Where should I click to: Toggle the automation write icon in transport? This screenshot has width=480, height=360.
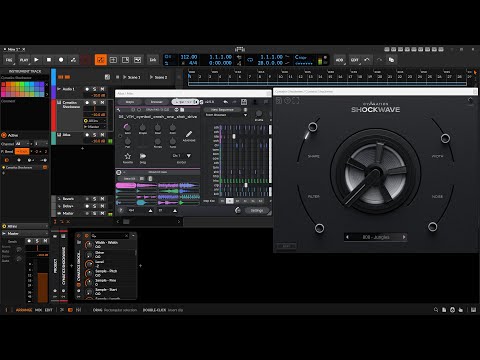pyautogui.click(x=73, y=60)
